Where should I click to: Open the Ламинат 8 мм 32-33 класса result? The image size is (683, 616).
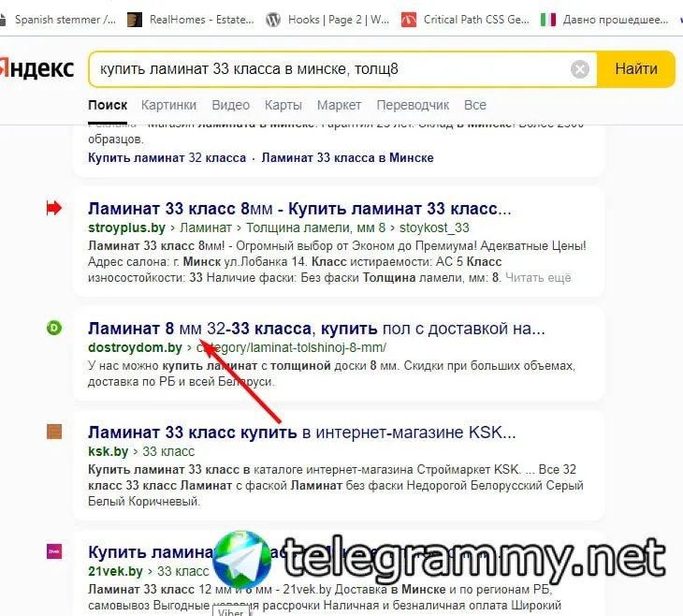point(316,329)
